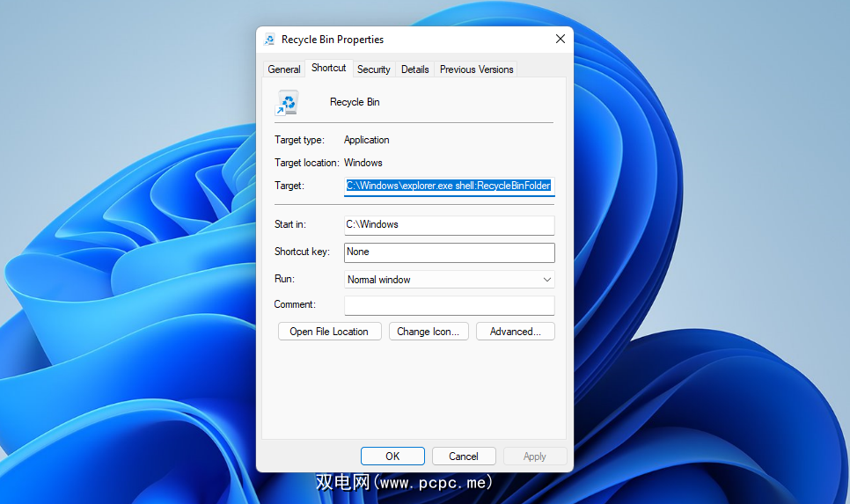The image size is (850, 504).
Task: Go to the Details tab
Action: (414, 69)
